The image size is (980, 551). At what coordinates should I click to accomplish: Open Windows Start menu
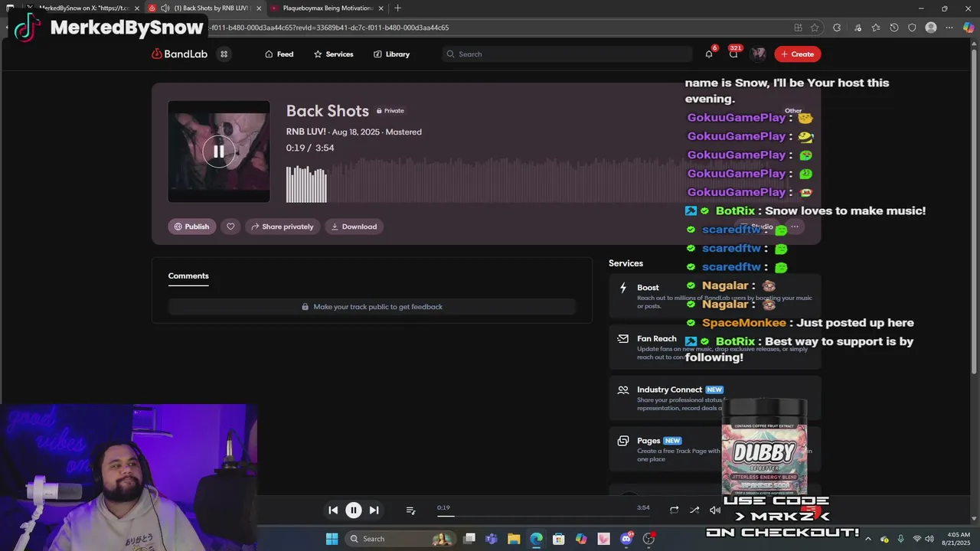[332, 539]
